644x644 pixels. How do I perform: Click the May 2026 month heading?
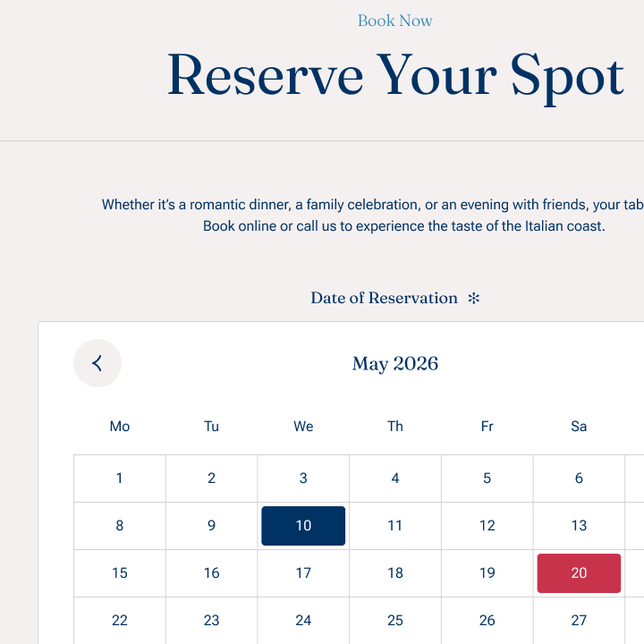pos(395,364)
